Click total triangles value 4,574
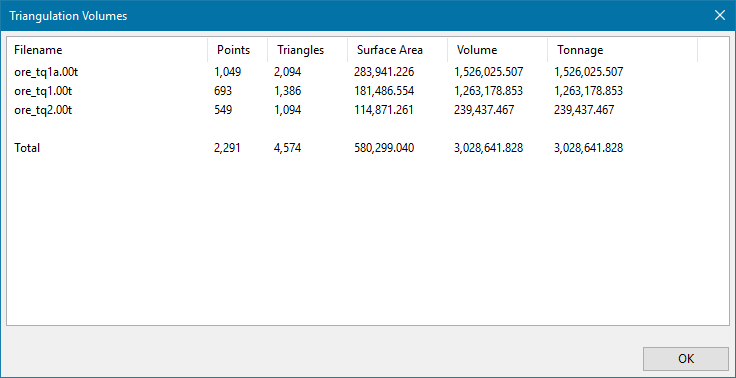736x378 pixels. click(288, 148)
